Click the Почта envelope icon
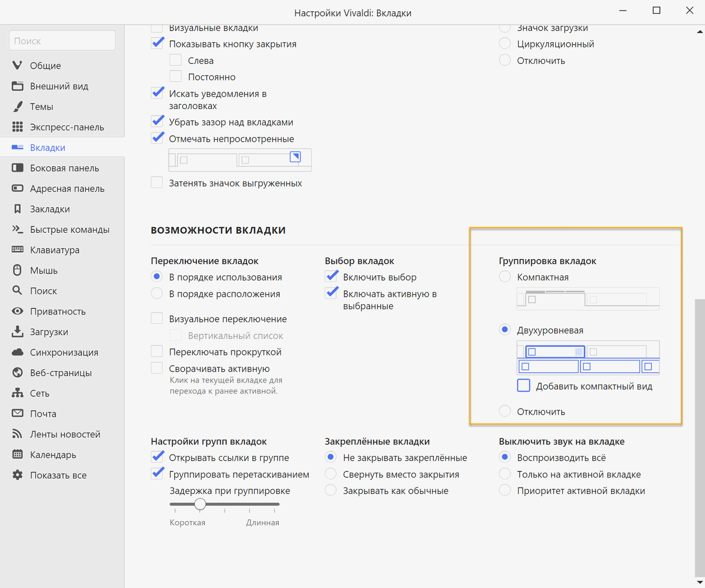The image size is (705, 588). tap(17, 414)
